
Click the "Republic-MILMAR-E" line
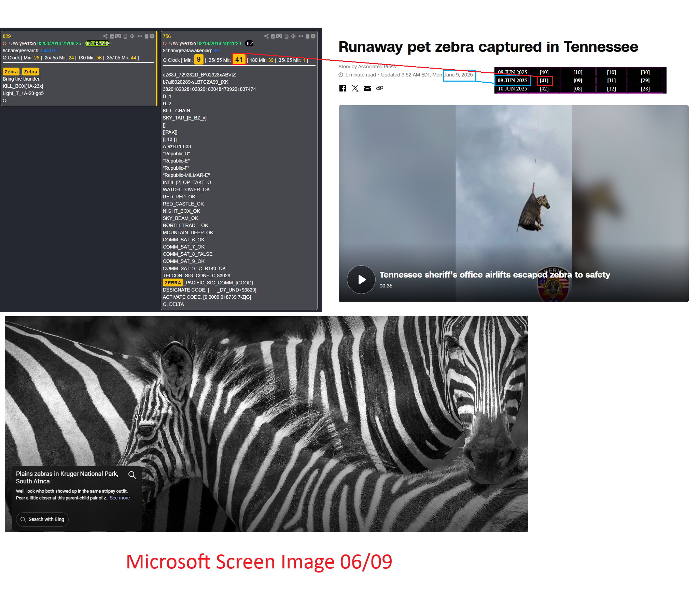click(186, 175)
